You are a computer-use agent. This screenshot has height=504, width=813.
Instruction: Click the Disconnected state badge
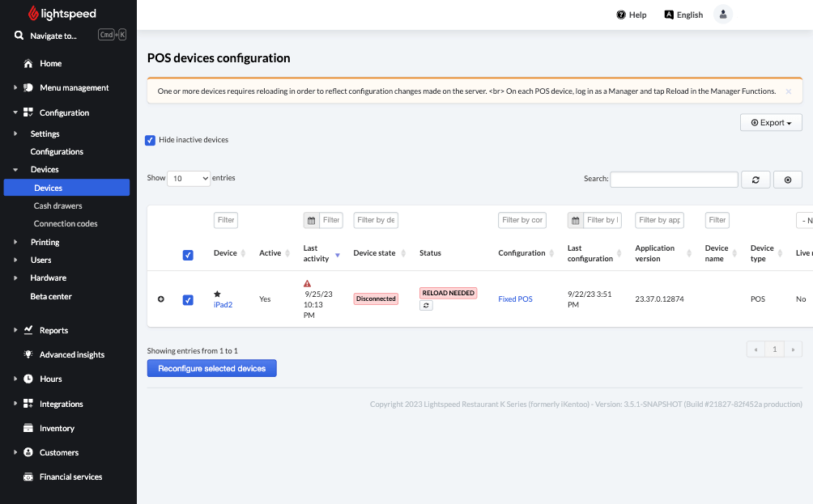tap(376, 299)
